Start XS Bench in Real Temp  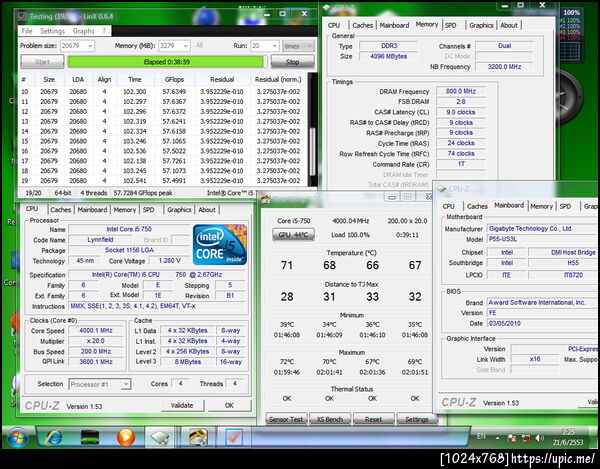click(330, 419)
